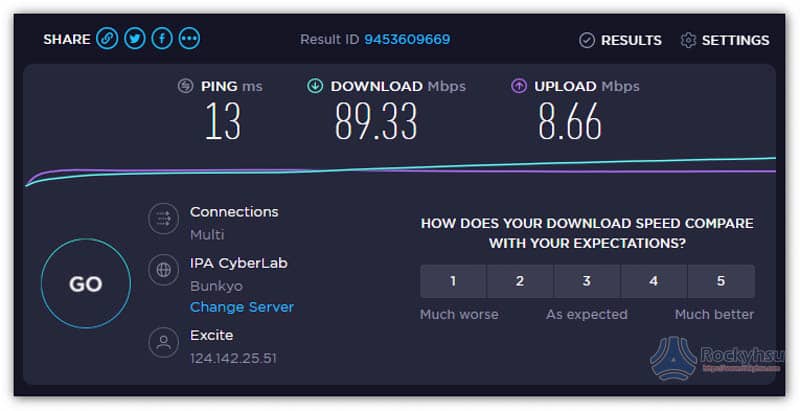Rate download speed as 3
The height and width of the screenshot is (411, 800).
587,281
